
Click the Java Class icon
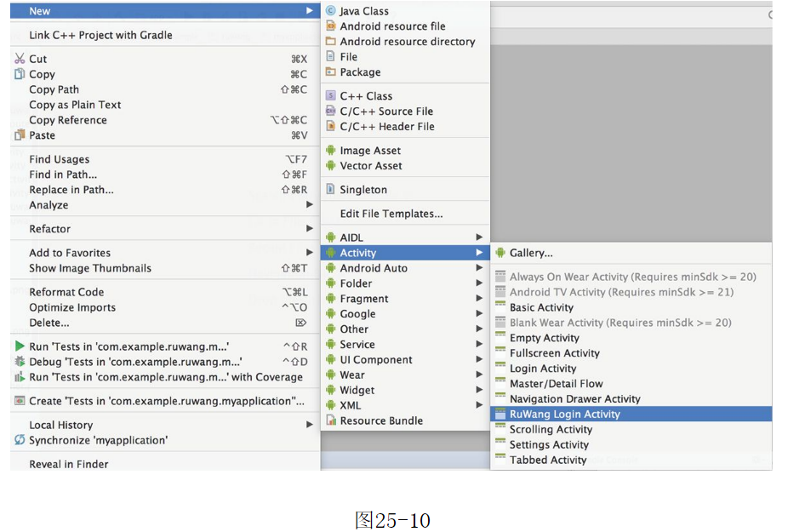[330, 11]
